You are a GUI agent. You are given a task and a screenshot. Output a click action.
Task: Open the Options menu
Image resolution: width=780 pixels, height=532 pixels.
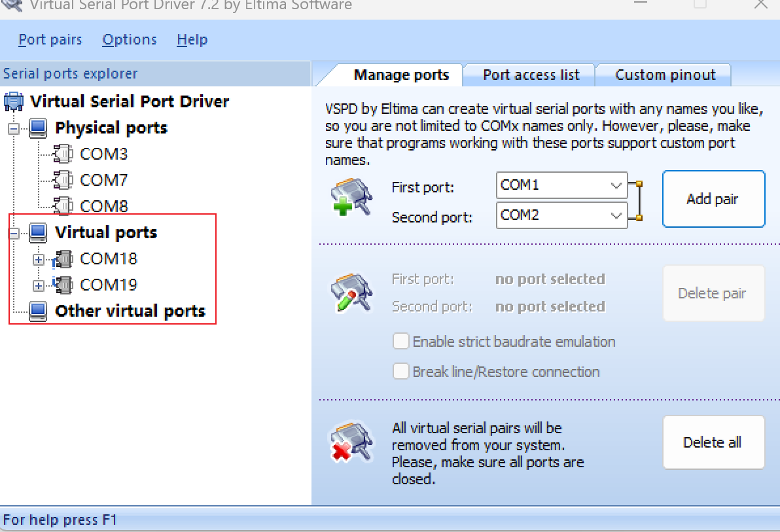point(130,40)
